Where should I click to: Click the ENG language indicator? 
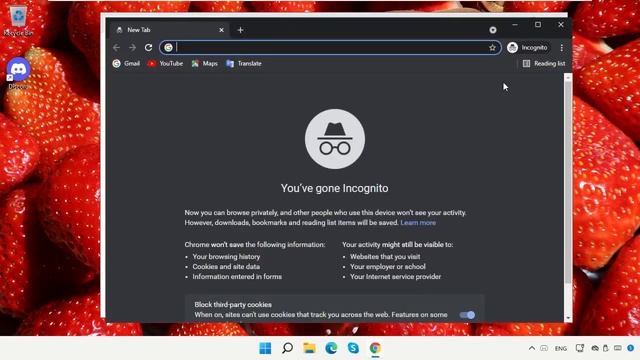[561, 349]
